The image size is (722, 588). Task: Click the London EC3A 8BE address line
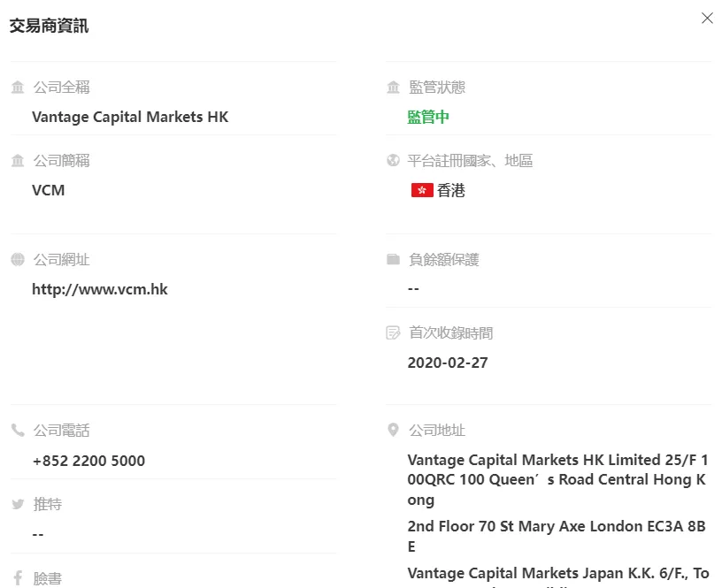(557, 536)
